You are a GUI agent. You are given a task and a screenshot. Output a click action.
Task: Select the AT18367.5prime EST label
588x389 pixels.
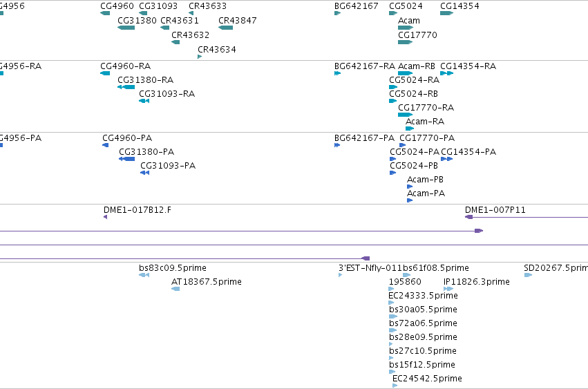(x=207, y=282)
